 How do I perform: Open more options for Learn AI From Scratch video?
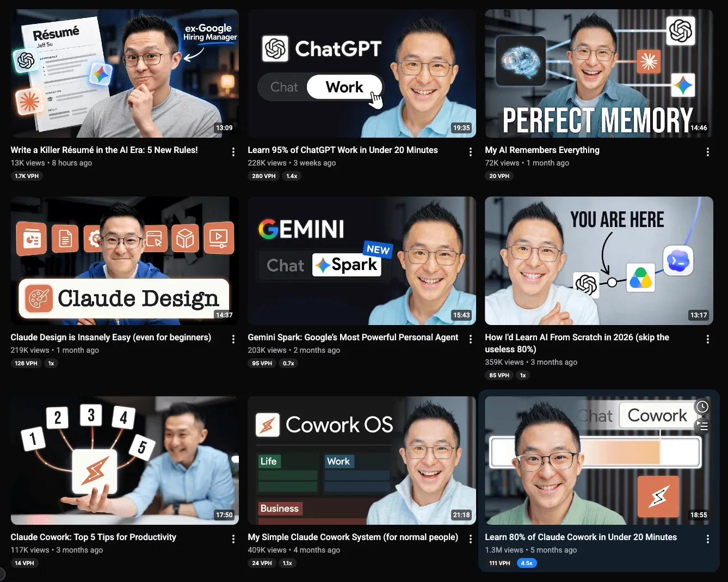point(708,339)
